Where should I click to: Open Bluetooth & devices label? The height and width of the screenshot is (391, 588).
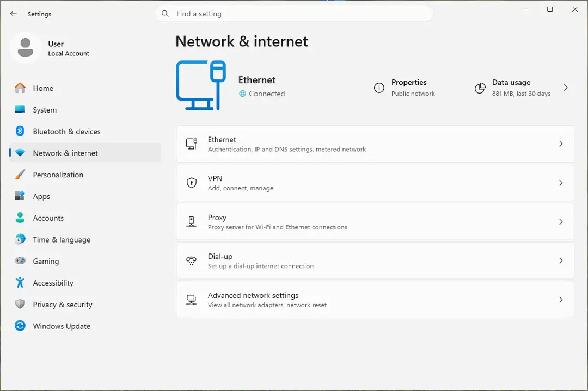point(67,132)
